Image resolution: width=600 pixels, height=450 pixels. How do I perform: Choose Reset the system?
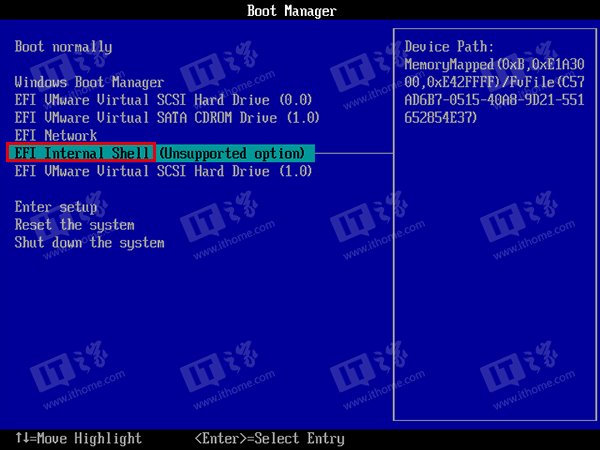[74, 225]
